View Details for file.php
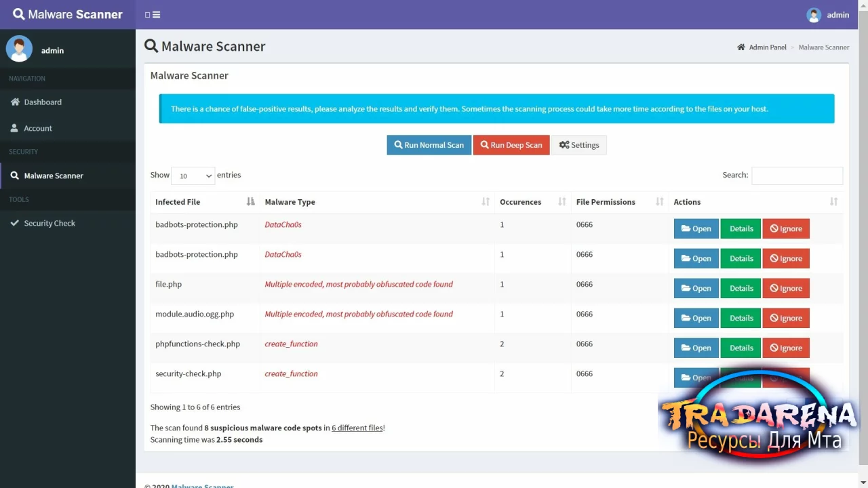 pos(741,288)
